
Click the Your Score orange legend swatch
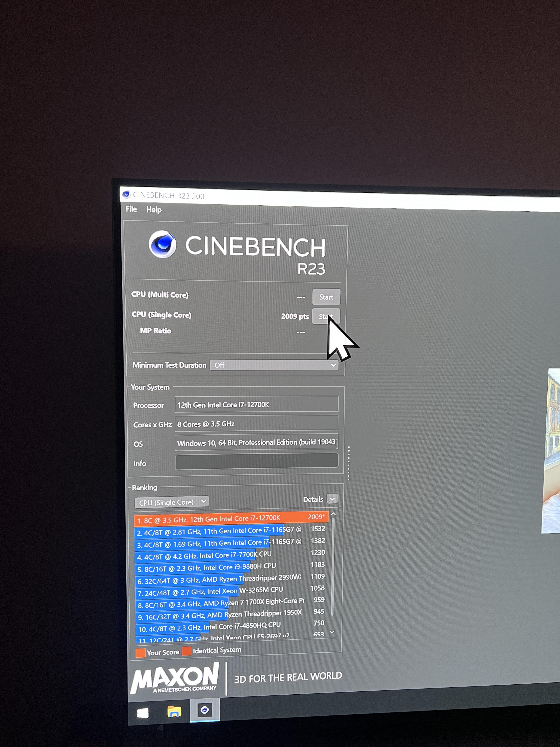(x=140, y=653)
